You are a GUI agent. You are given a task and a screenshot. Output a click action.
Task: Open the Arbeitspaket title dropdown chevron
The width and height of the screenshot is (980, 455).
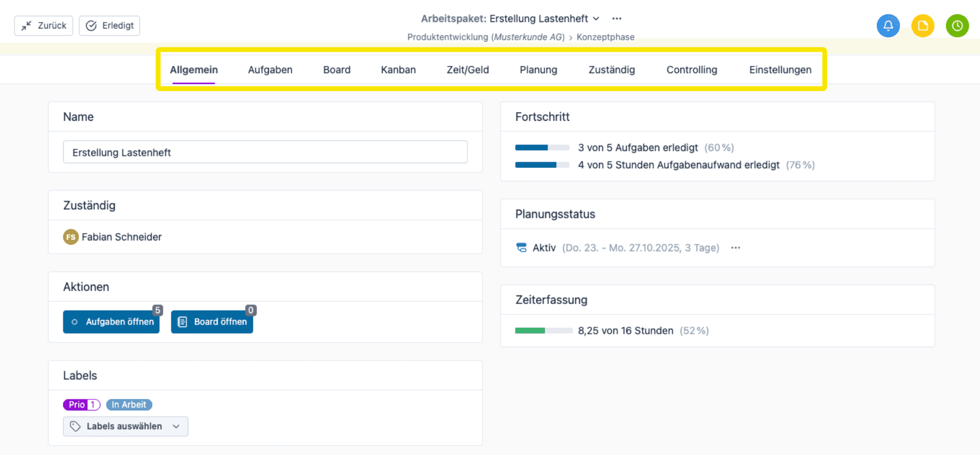(596, 18)
